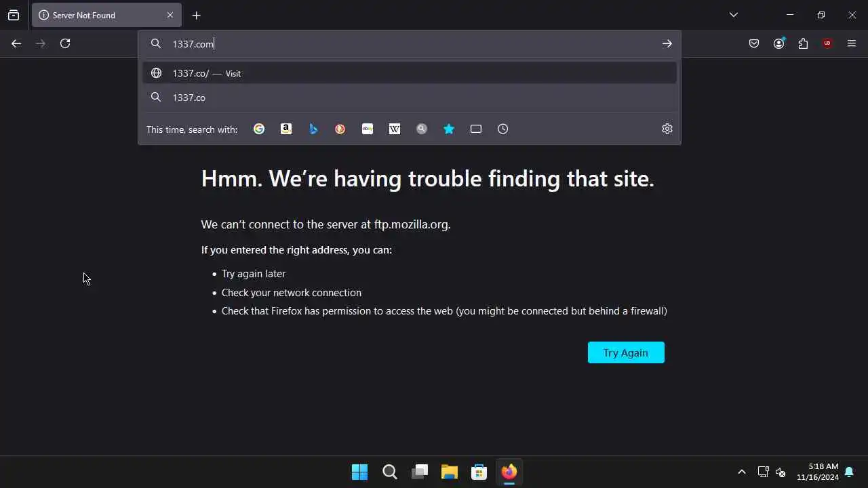This screenshot has width=868, height=488.
Task: Select the Server Not Found tab
Action: [106, 15]
